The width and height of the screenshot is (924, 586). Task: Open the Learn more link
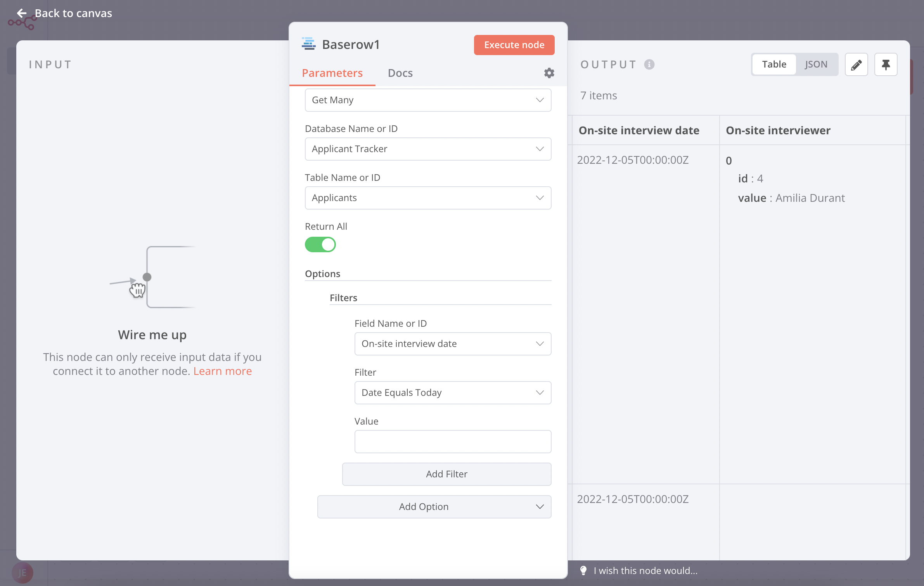click(223, 371)
